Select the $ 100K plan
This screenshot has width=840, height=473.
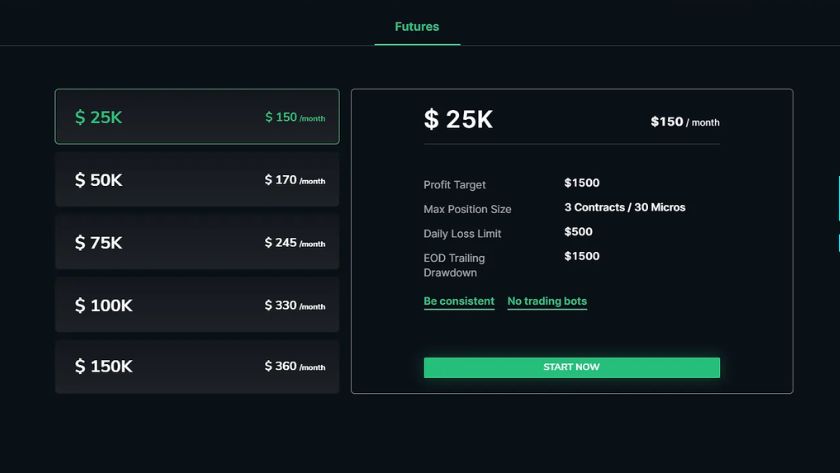click(x=197, y=305)
